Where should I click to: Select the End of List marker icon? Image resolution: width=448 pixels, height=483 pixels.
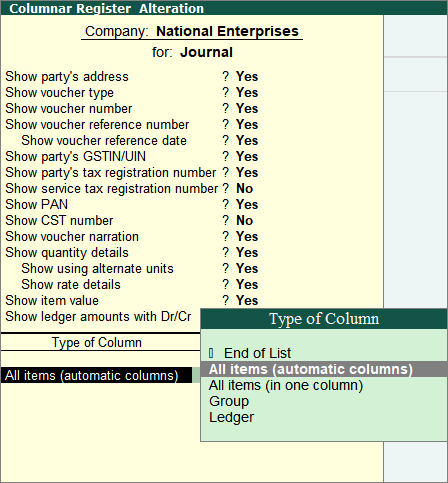(211, 353)
